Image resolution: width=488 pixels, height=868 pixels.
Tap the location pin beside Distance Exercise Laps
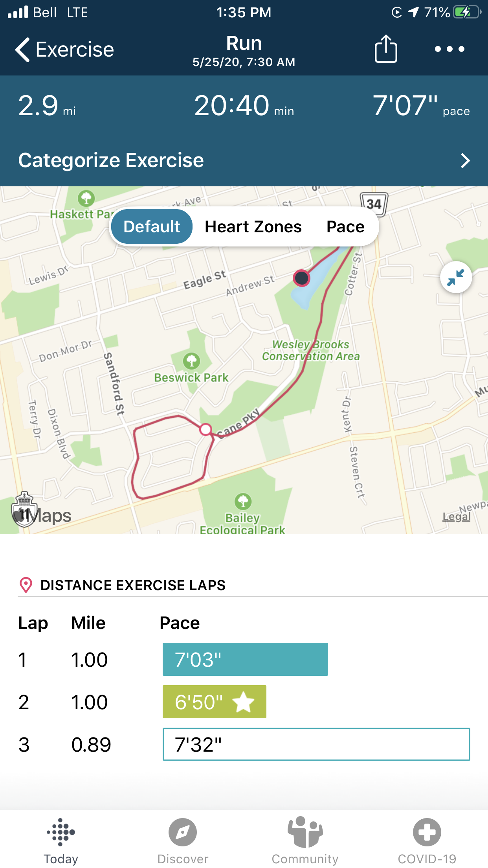pos(26,585)
